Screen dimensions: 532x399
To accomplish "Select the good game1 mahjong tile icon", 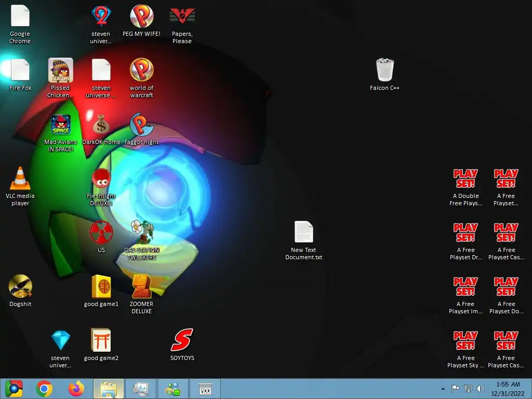I will pos(101,286).
